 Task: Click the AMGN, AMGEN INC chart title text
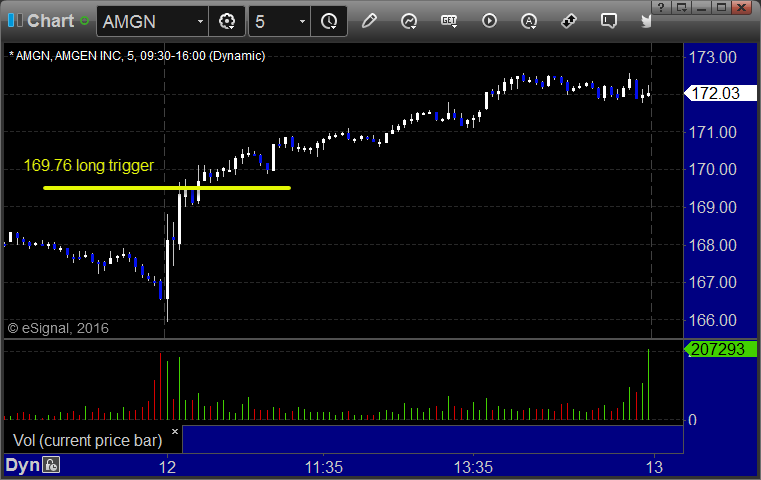coord(137,56)
